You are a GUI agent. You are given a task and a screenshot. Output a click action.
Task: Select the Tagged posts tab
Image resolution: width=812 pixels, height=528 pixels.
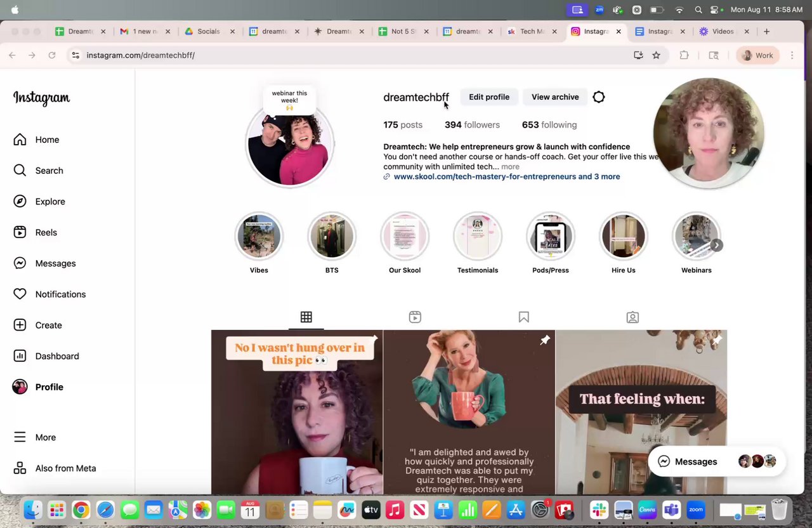(x=632, y=317)
